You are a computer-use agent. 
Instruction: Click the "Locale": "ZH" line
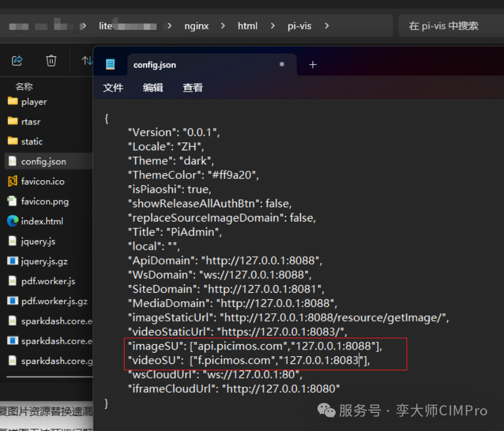point(166,147)
